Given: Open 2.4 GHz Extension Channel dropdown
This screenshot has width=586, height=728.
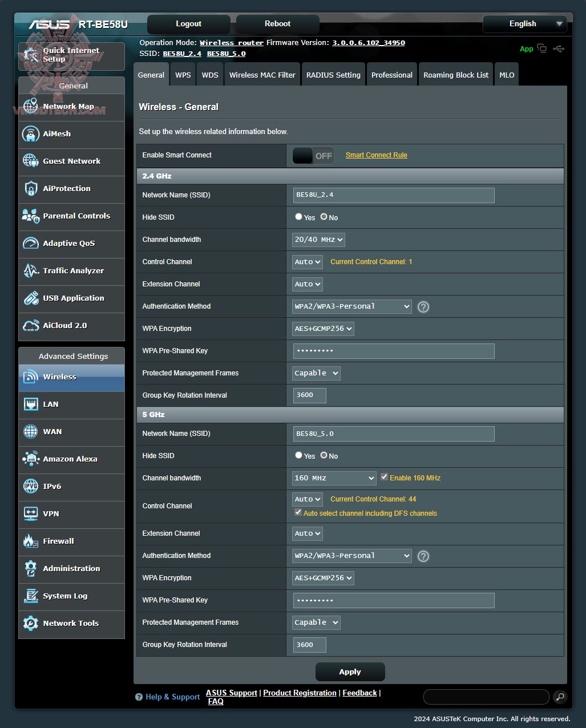Looking at the screenshot, I should tap(308, 284).
